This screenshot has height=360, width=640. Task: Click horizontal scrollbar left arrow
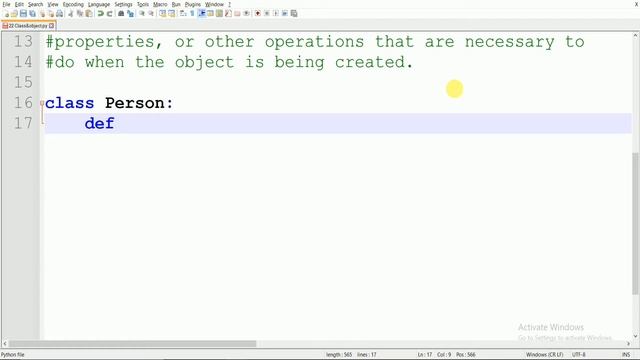5,344
